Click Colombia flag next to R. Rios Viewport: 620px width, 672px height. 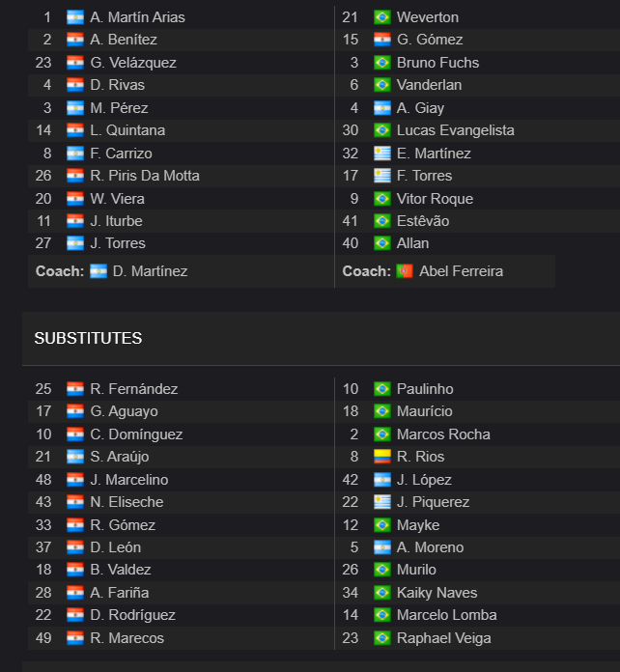(x=382, y=457)
